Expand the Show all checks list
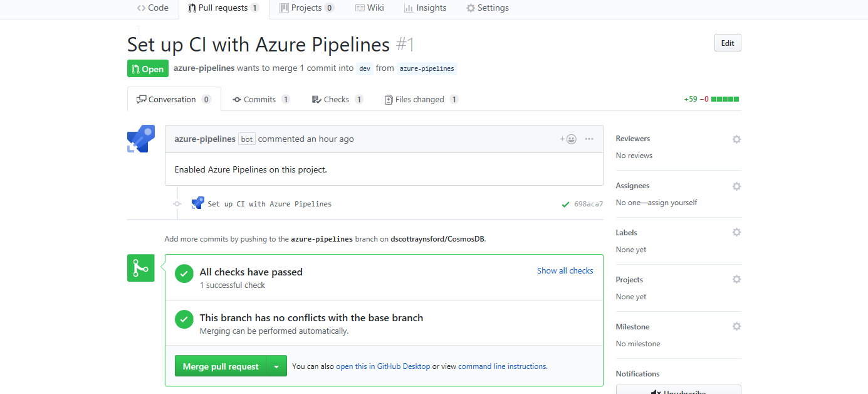The width and height of the screenshot is (868, 394). click(565, 271)
